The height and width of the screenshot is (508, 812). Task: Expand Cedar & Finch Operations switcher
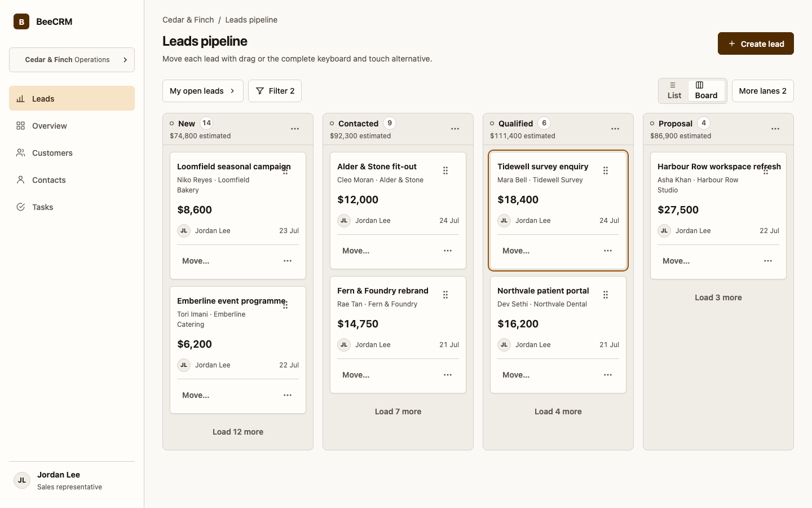pos(72,60)
